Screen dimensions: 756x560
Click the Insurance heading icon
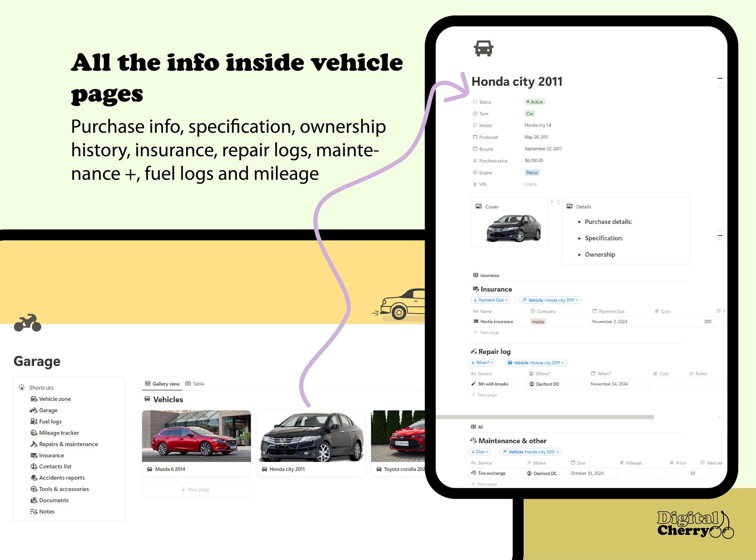tap(476, 289)
